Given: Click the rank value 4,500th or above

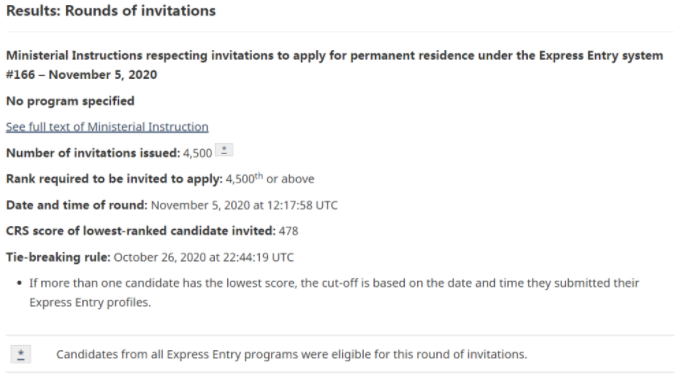Looking at the screenshot, I should tap(270, 179).
